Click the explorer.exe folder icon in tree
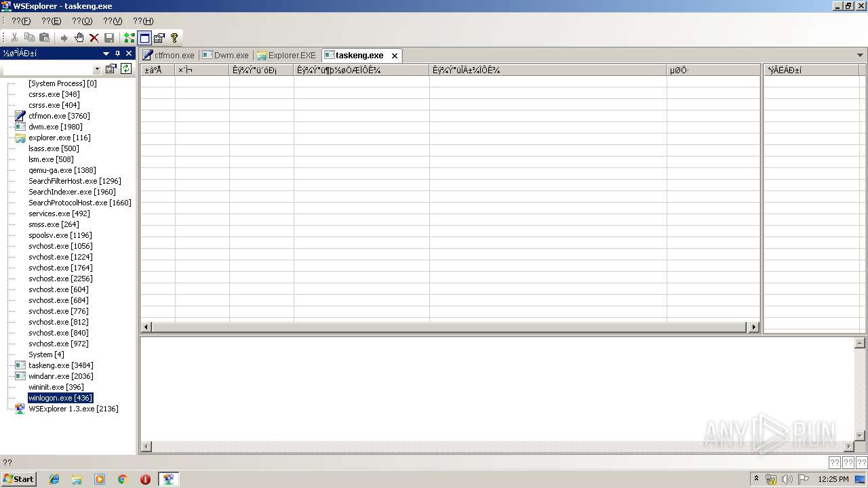 (20, 138)
